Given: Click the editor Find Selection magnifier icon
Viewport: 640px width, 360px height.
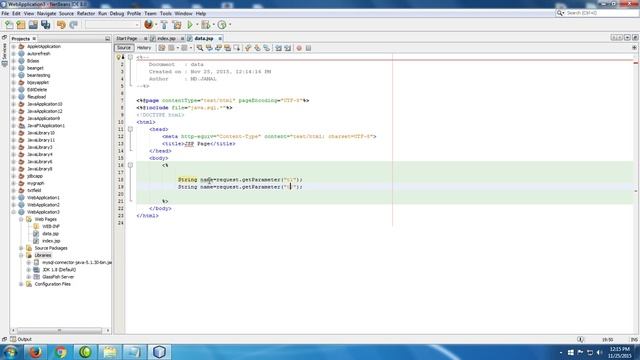Looking at the screenshot, I should point(200,48).
